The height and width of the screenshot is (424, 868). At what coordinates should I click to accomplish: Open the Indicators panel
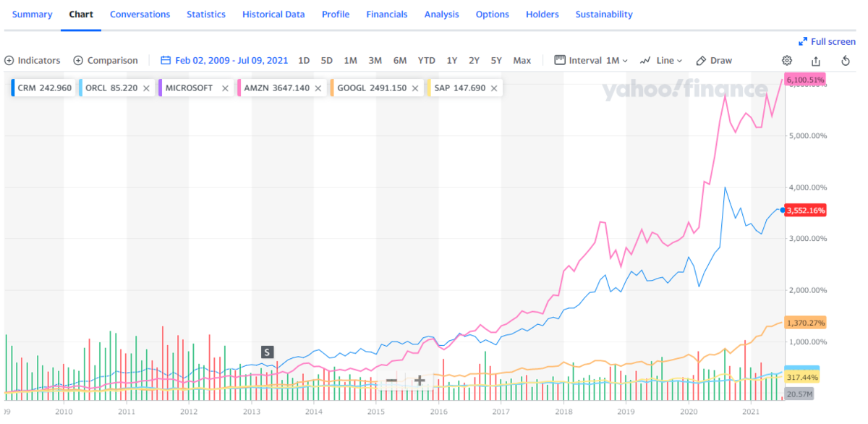33,61
